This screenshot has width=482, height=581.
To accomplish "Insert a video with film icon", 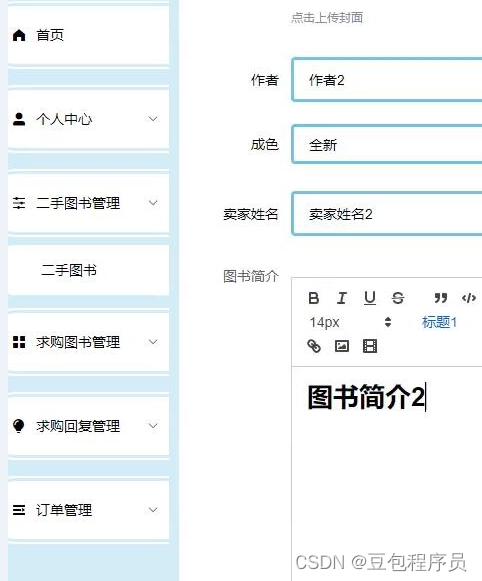I will coord(369,346).
